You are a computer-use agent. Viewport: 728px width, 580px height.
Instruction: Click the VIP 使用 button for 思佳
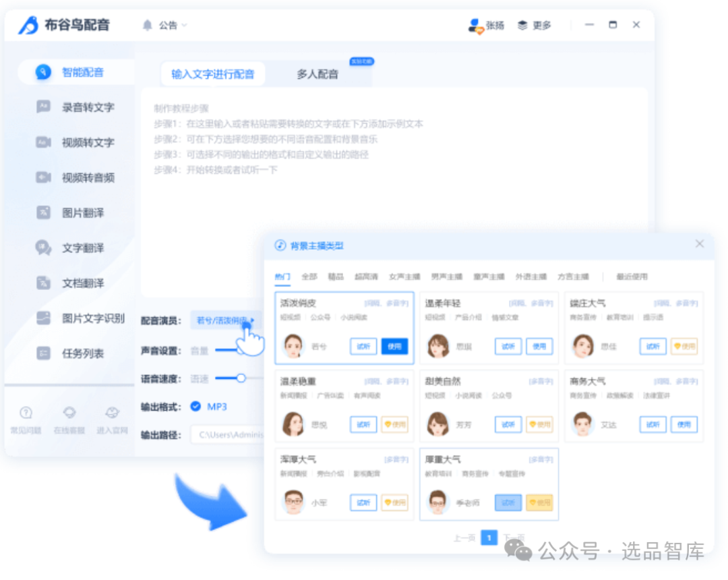[x=684, y=347]
